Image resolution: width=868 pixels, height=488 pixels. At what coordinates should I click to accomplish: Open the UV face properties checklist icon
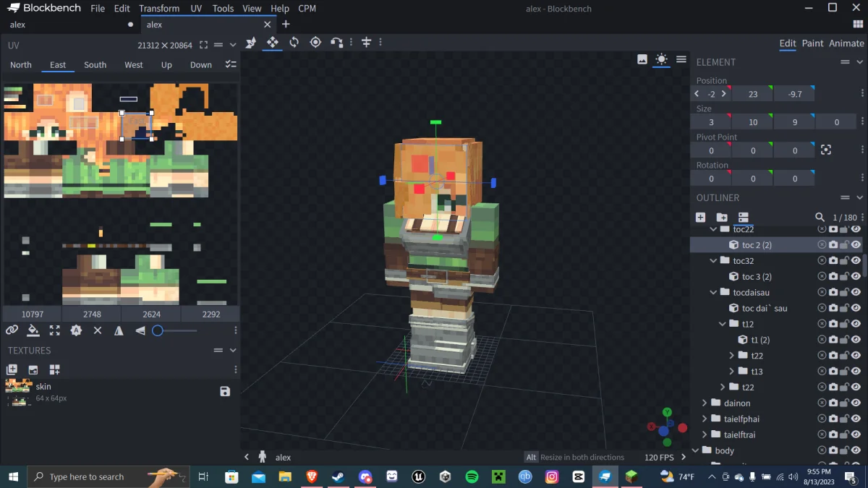pyautogui.click(x=230, y=64)
